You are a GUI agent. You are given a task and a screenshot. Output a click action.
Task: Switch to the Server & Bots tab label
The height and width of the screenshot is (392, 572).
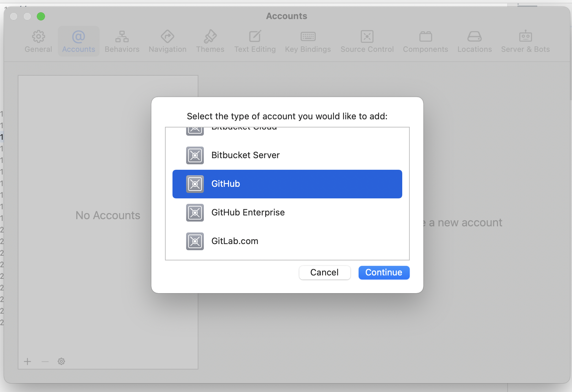526,49
